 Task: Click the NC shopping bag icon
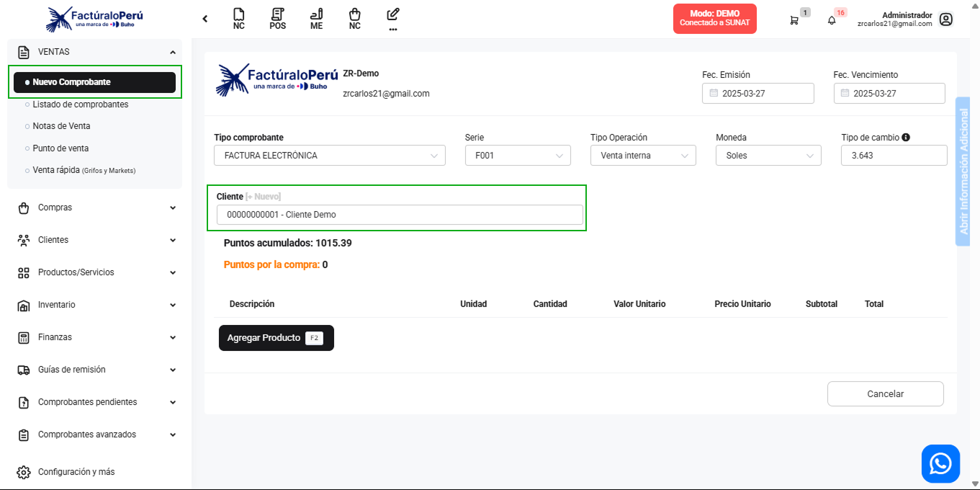(x=354, y=18)
